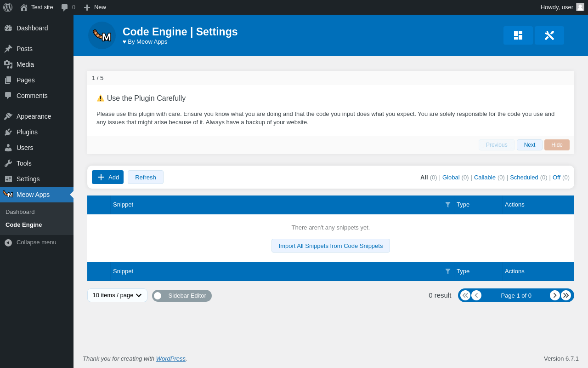Filter snippets by Global
The width and height of the screenshot is (588, 368).
pos(451,178)
